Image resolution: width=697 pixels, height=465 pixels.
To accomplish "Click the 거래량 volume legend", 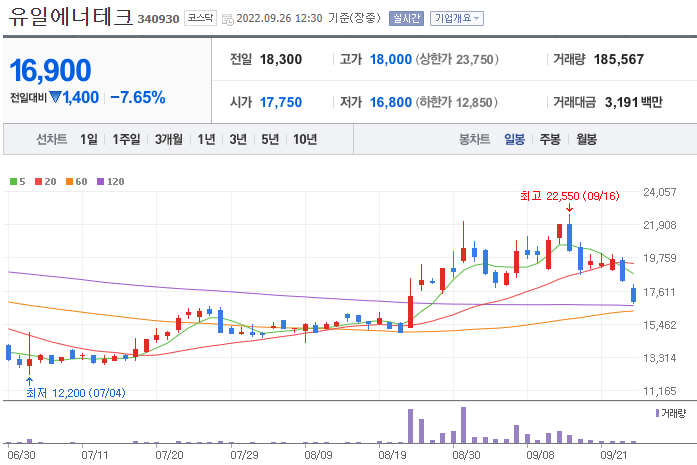I will [x=671, y=413].
